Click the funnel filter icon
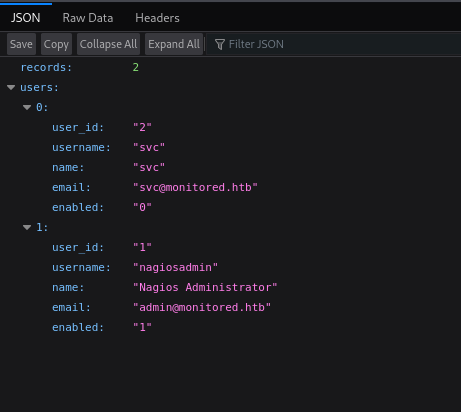The image size is (461, 412). tap(220, 44)
